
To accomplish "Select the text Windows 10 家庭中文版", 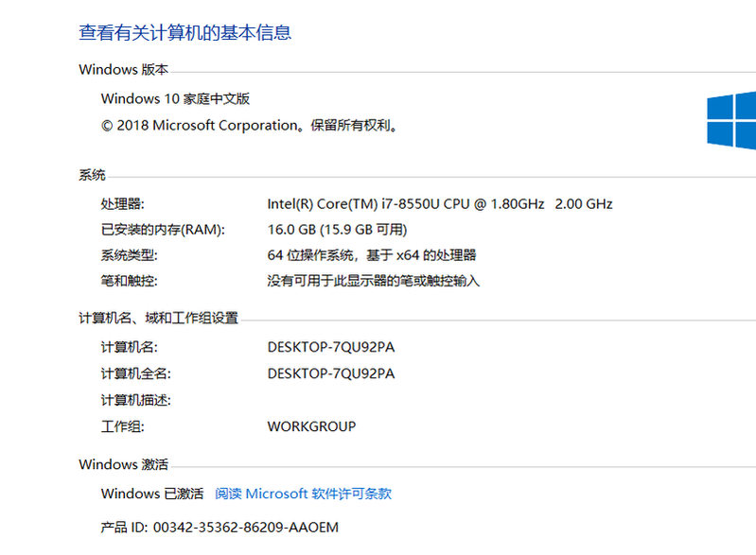I will 175,98.
